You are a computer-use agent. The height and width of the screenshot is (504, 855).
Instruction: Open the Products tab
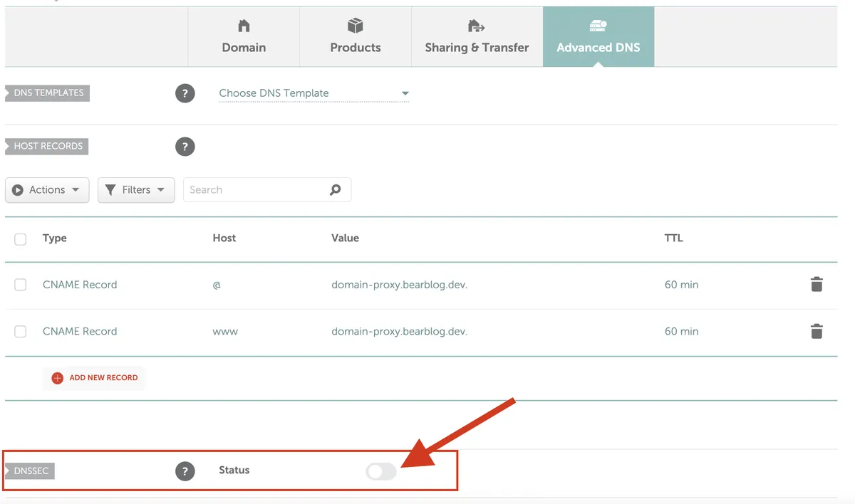[356, 37]
